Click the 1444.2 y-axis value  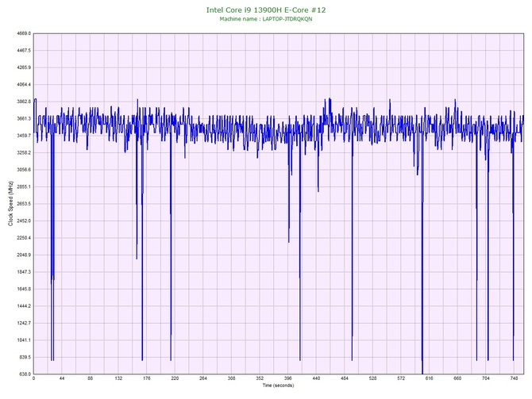24,305
